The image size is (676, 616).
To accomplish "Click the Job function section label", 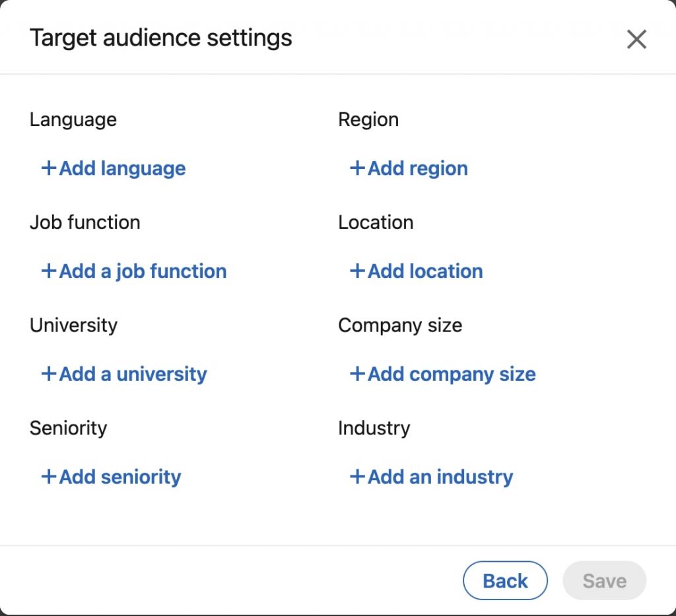I will click(x=85, y=222).
